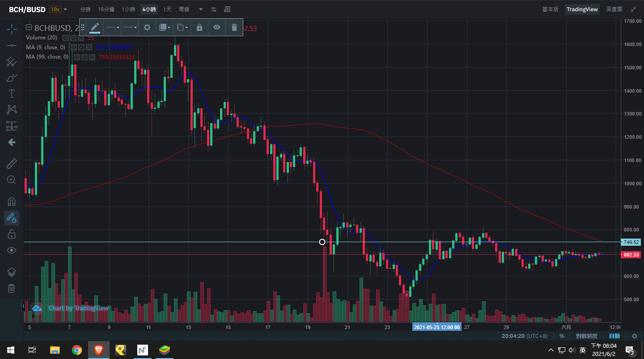Activate the magnet snap mode
Viewport: 644px width, 359px height.
point(12,202)
